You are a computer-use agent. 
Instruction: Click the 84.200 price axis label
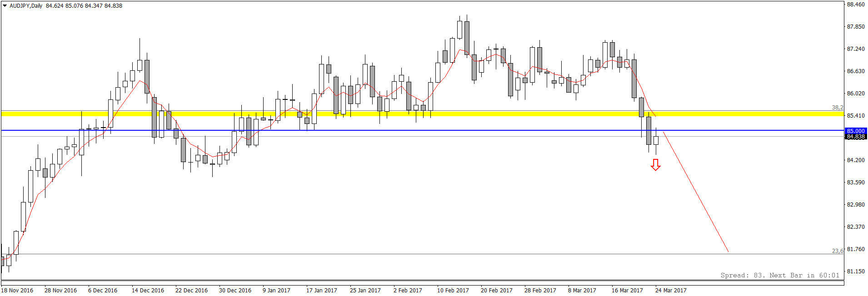pyautogui.click(x=856, y=160)
